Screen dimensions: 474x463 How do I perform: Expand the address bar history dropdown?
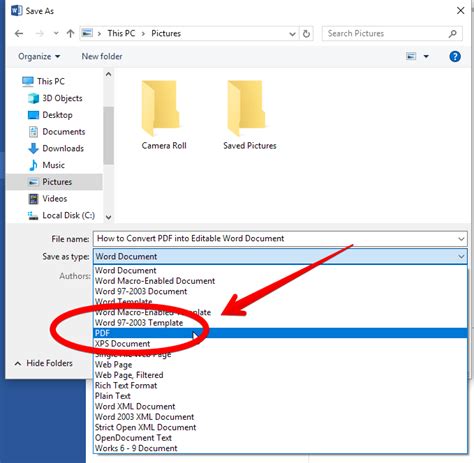292,34
